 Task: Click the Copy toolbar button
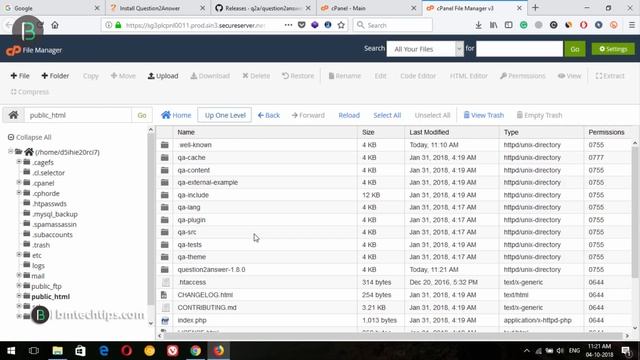tap(91, 76)
